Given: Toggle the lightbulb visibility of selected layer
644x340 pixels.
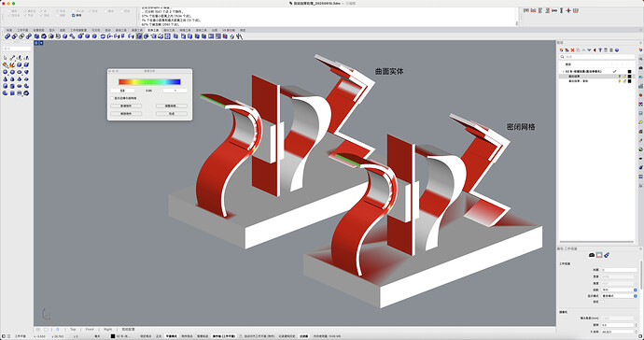Looking at the screenshot, I should coord(620,77).
